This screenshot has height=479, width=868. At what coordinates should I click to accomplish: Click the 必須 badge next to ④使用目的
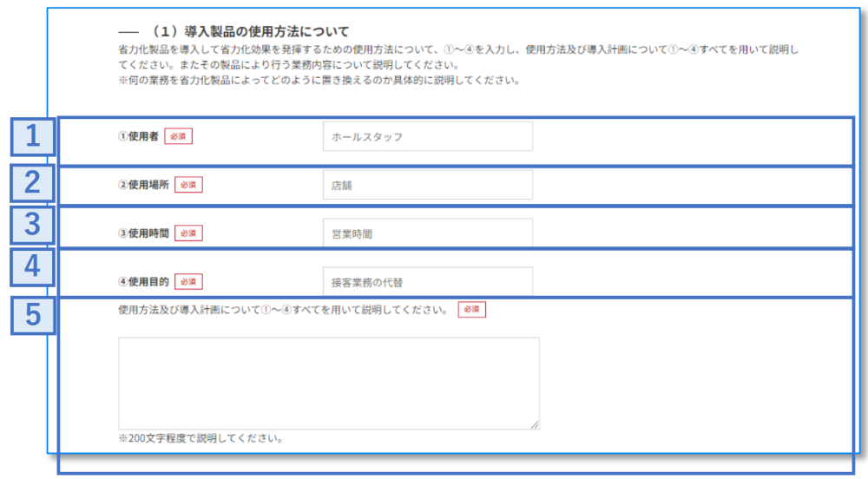click(x=188, y=281)
